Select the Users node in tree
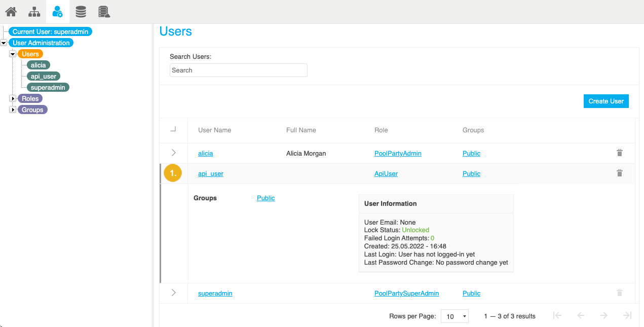 pyautogui.click(x=30, y=54)
